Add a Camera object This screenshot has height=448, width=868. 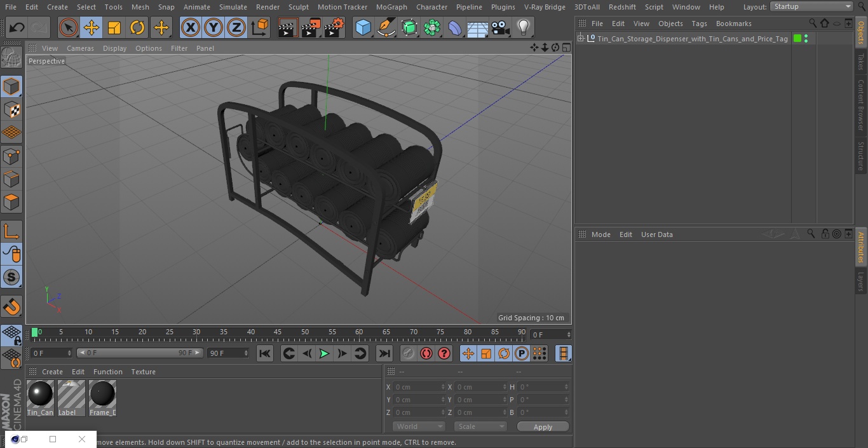(501, 27)
